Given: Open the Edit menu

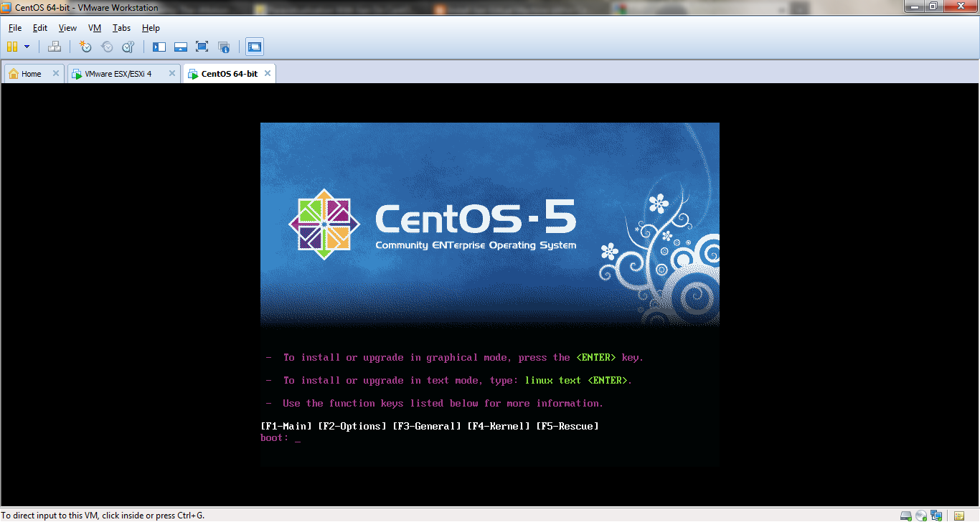Looking at the screenshot, I should point(40,28).
